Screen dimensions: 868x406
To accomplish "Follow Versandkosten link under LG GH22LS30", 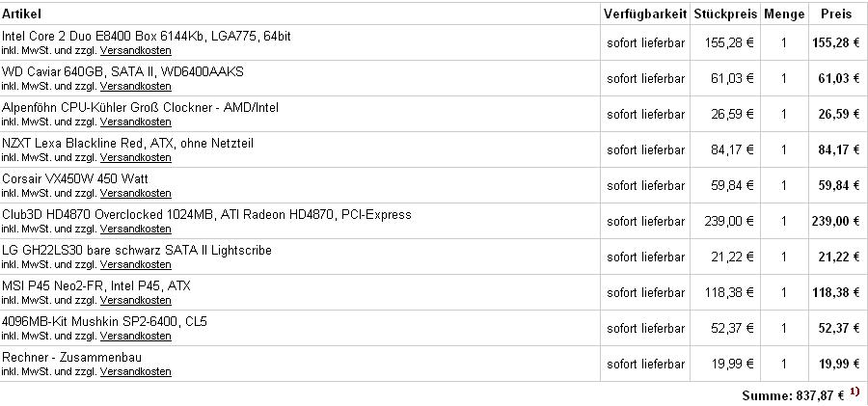I will click(136, 264).
